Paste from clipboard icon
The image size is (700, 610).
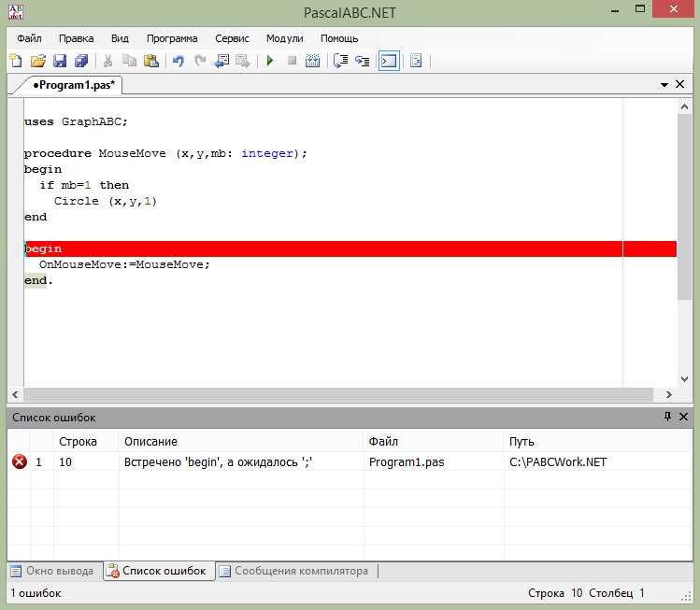pos(151,61)
